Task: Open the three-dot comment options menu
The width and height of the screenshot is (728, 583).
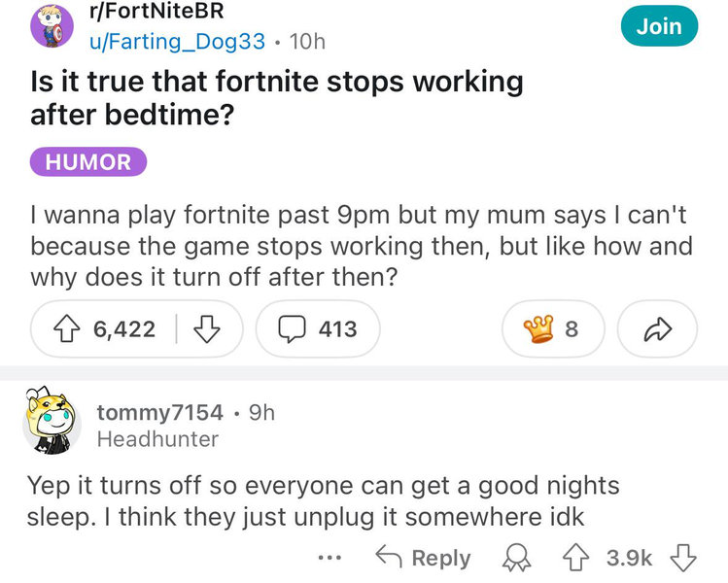Action: click(x=330, y=558)
